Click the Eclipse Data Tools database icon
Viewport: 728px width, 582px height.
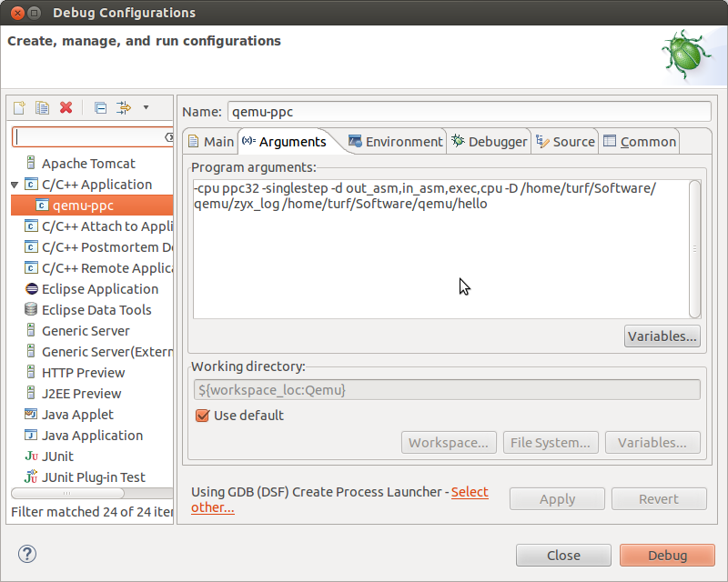[x=31, y=309]
